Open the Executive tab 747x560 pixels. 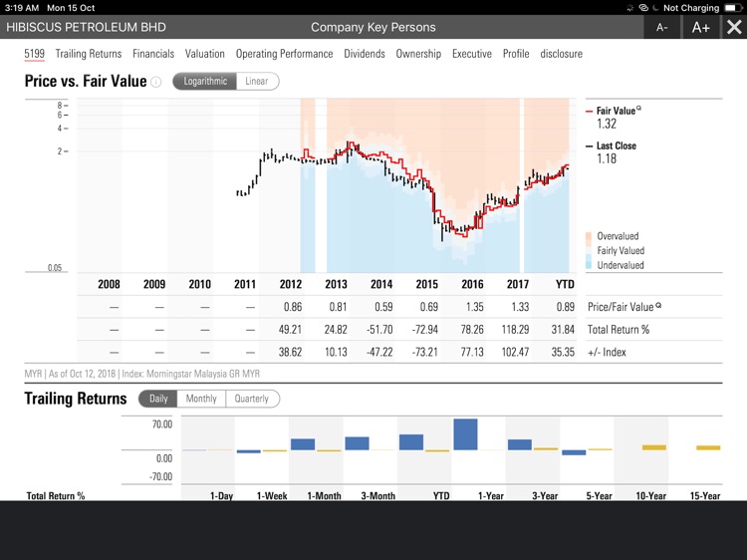click(x=472, y=54)
